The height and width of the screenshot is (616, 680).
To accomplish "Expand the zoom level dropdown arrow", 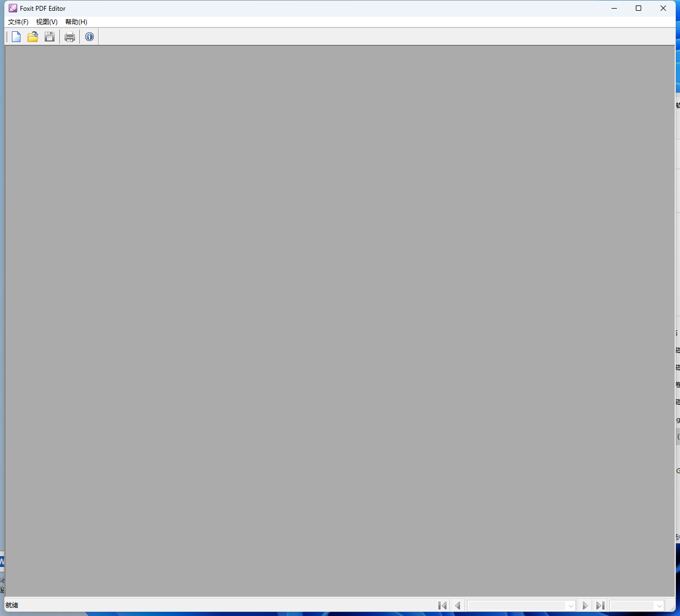I will tap(659, 606).
